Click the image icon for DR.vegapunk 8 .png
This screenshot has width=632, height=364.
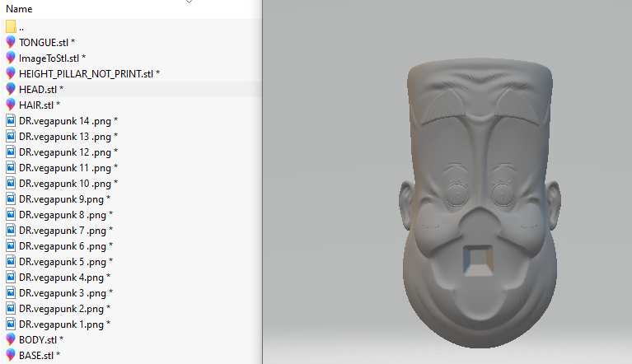pyautogui.click(x=11, y=215)
